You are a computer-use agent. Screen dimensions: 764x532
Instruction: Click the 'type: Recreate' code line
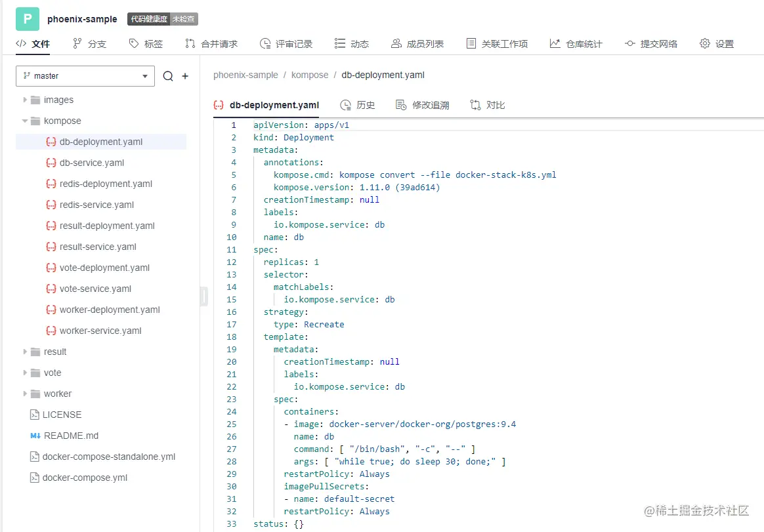309,325
